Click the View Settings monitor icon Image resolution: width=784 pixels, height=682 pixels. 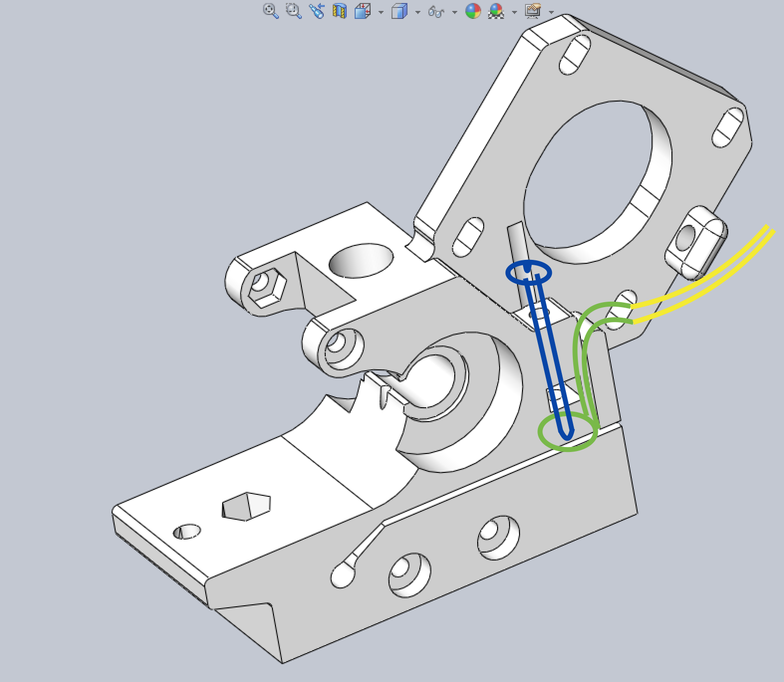533,11
